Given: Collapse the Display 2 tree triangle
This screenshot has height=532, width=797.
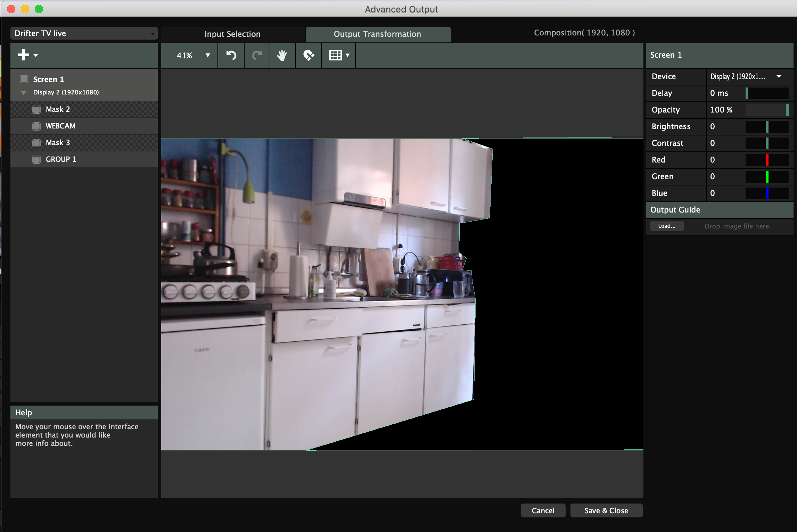Looking at the screenshot, I should (x=24, y=93).
